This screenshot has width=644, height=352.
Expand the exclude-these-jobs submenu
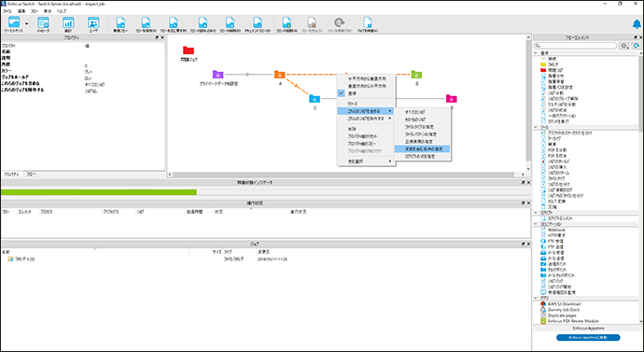(366, 119)
